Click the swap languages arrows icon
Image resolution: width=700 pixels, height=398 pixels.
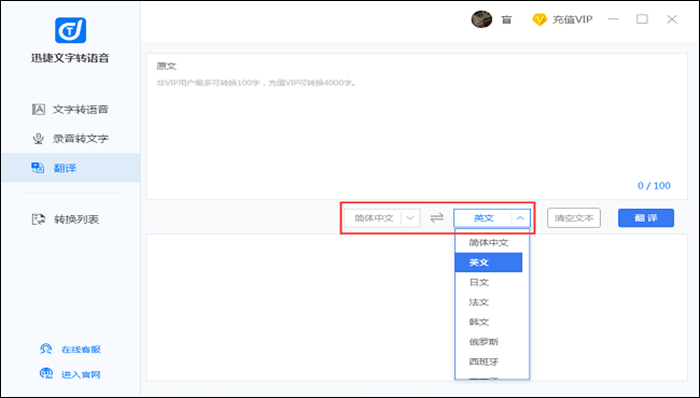[x=437, y=218]
